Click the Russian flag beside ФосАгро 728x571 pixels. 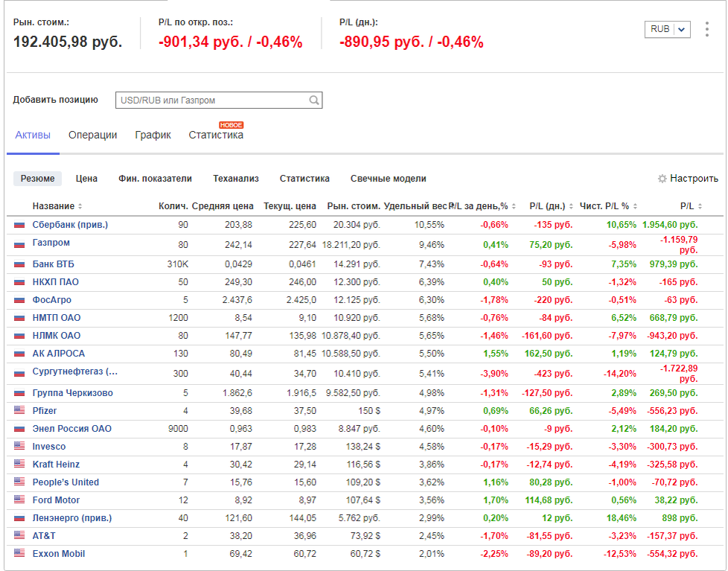[19, 300]
